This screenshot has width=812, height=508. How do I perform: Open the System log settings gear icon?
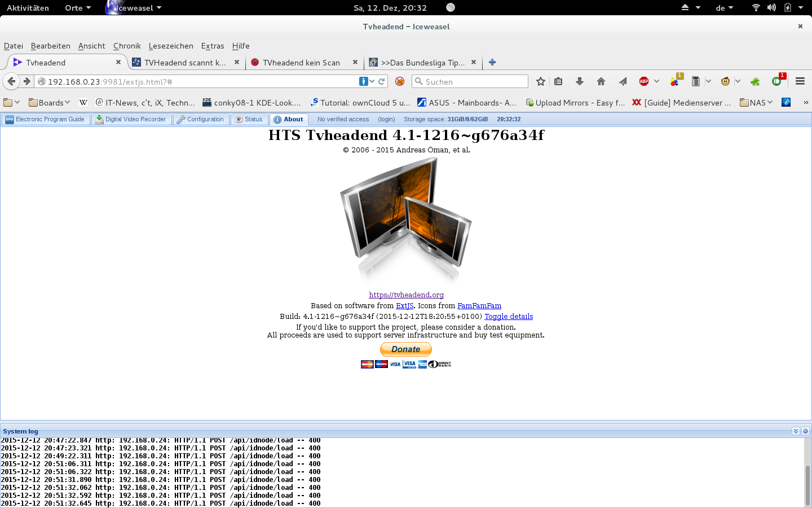[806, 431]
